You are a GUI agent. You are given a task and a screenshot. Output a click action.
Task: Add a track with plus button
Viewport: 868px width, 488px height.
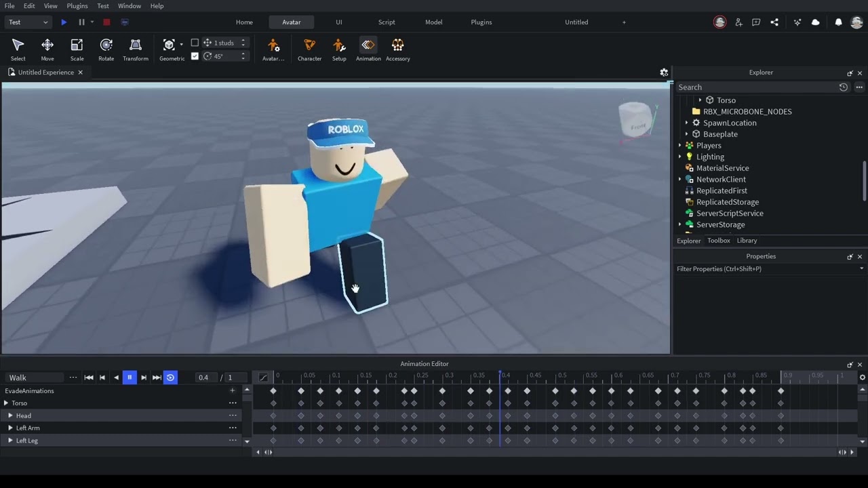pyautogui.click(x=233, y=390)
